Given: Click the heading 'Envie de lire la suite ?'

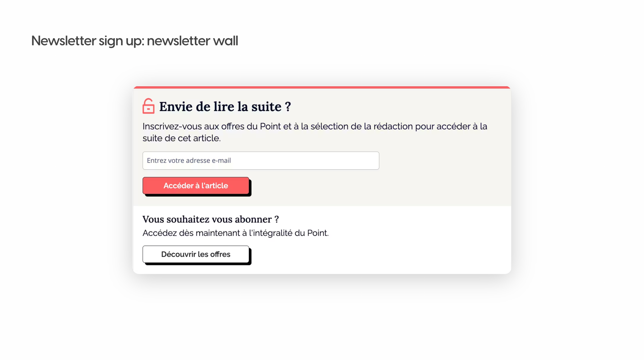Looking at the screenshot, I should pos(224,107).
